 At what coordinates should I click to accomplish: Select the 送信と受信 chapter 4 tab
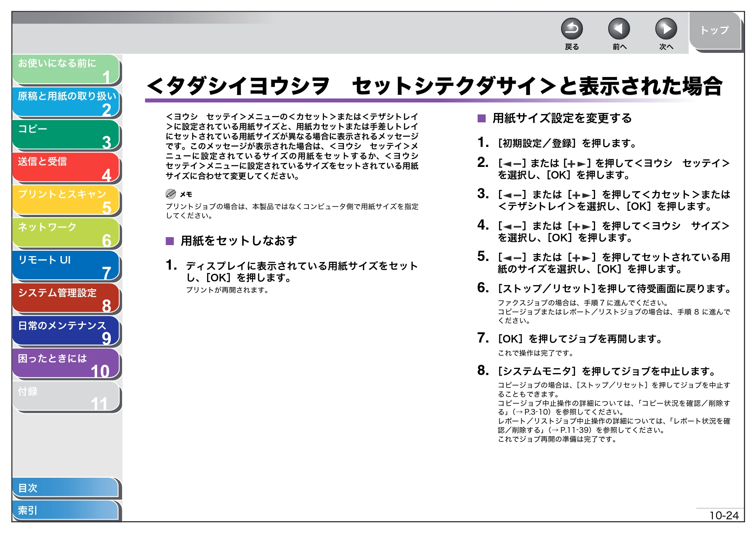tap(66, 168)
